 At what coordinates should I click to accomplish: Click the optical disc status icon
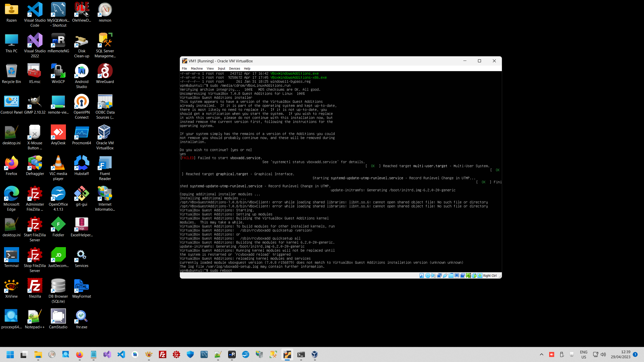(x=428, y=276)
